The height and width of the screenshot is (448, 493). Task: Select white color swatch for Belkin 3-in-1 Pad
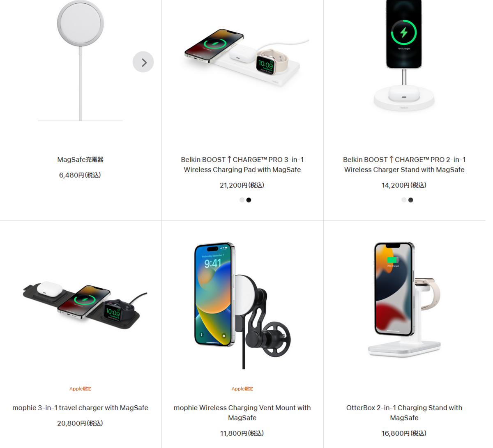click(x=242, y=200)
